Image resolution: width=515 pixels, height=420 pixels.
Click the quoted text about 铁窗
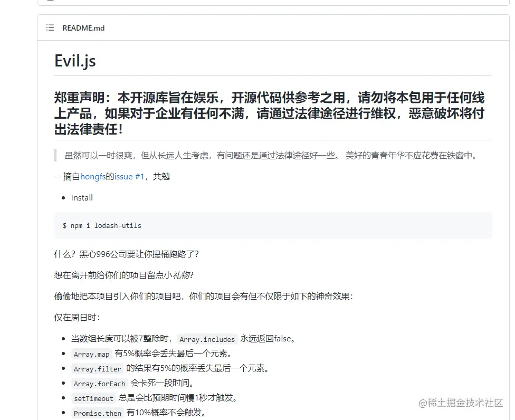271,155
